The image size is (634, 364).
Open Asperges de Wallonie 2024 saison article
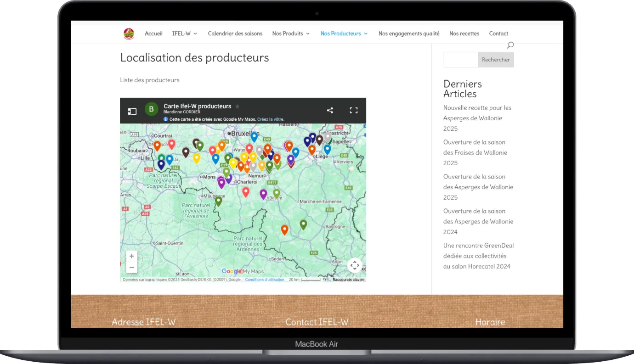click(x=478, y=221)
